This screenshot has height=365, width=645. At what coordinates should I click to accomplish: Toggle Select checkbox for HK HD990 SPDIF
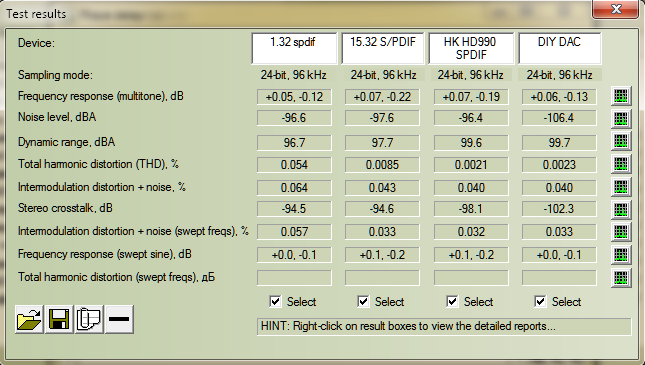[x=452, y=302]
